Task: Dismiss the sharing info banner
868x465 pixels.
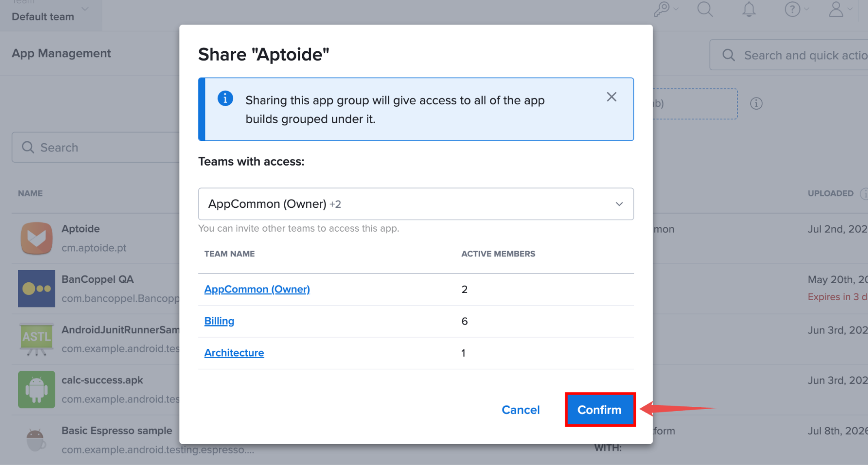Action: click(611, 97)
